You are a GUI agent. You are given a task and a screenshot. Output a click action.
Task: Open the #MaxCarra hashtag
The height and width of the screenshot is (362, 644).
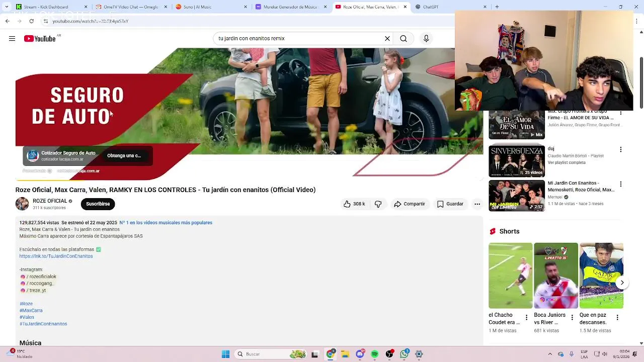tap(31, 311)
